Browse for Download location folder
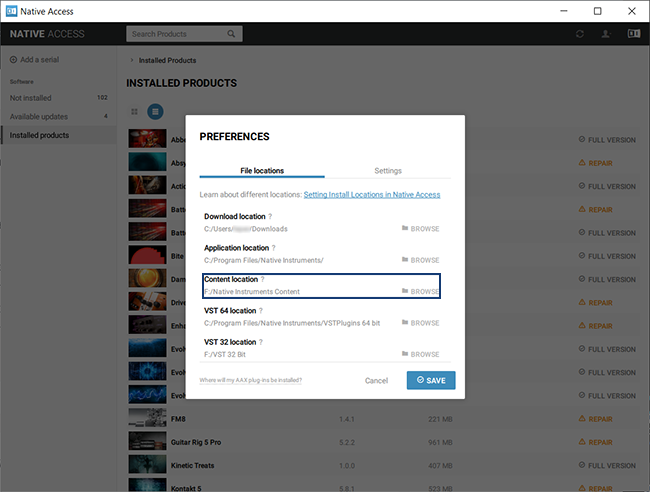 pyautogui.click(x=420, y=229)
